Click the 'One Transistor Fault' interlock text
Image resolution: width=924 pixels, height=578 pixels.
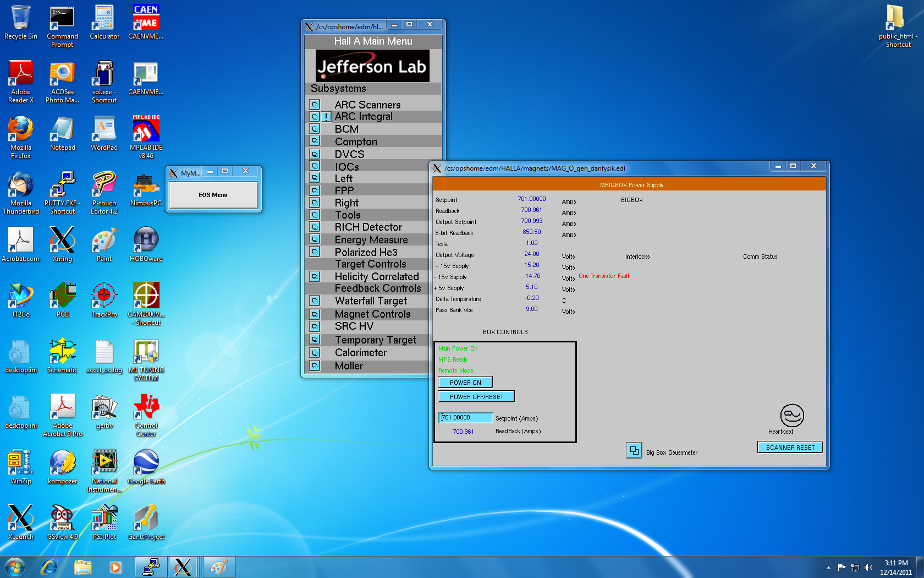tap(604, 276)
